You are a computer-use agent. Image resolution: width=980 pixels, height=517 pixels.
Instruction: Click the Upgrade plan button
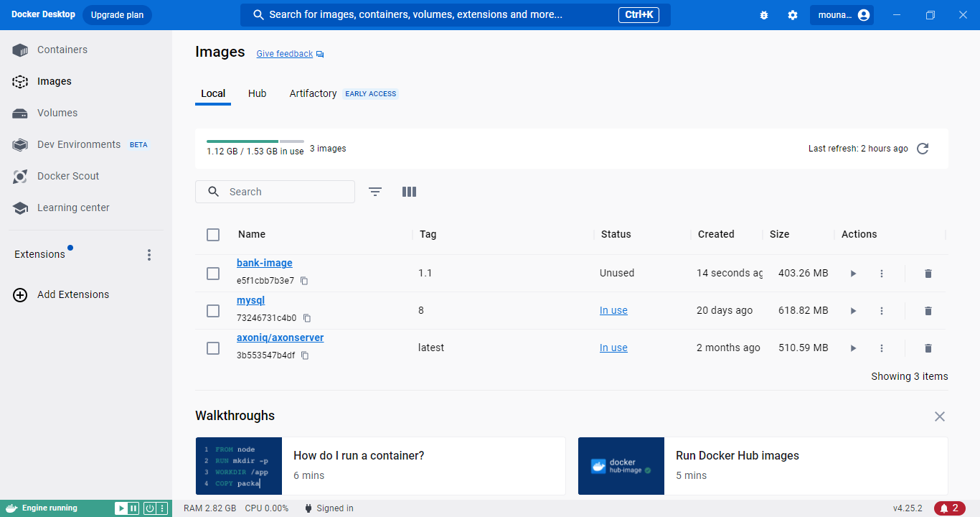coord(117,15)
